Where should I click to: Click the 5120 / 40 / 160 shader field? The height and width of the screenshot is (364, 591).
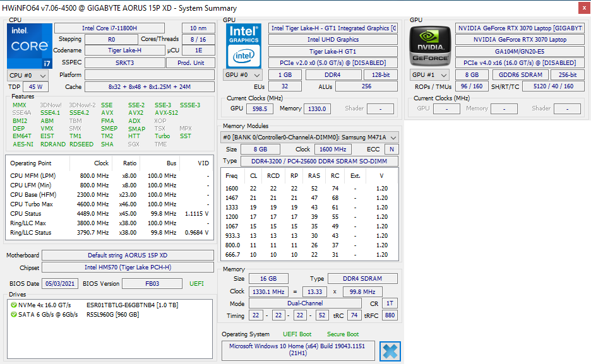tap(553, 86)
